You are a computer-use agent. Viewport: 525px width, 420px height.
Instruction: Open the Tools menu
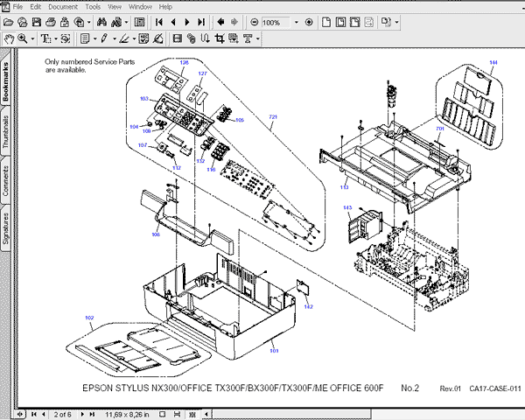93,7
